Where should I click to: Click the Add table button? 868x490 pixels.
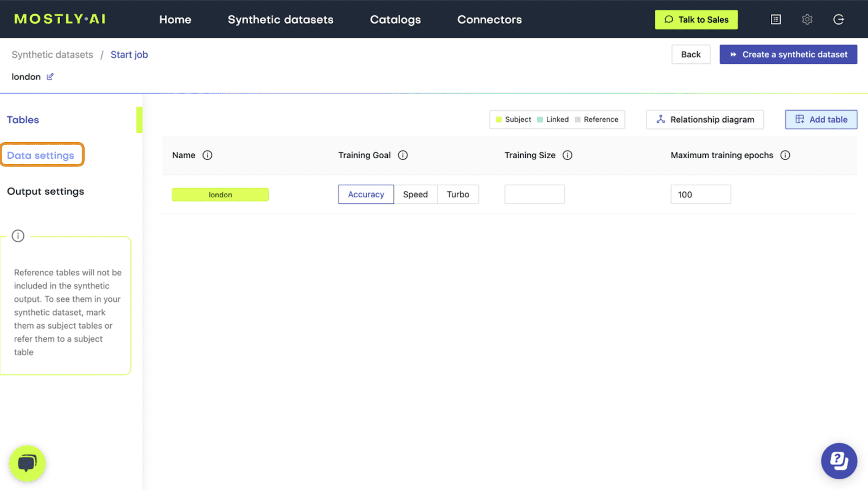point(821,119)
